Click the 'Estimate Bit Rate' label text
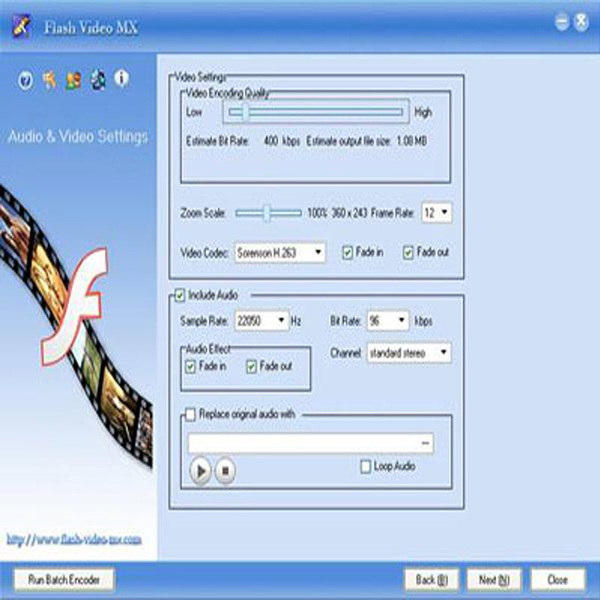This screenshot has width=600, height=600. 217,141
